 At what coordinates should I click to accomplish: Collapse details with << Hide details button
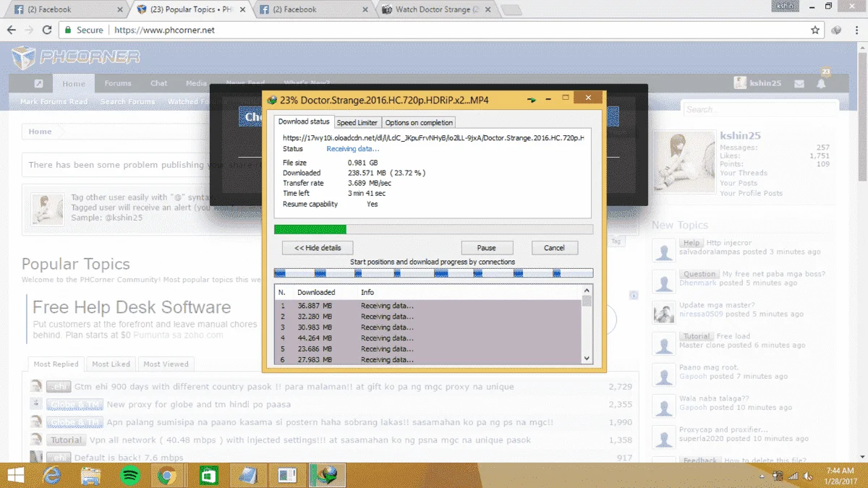[318, 247]
